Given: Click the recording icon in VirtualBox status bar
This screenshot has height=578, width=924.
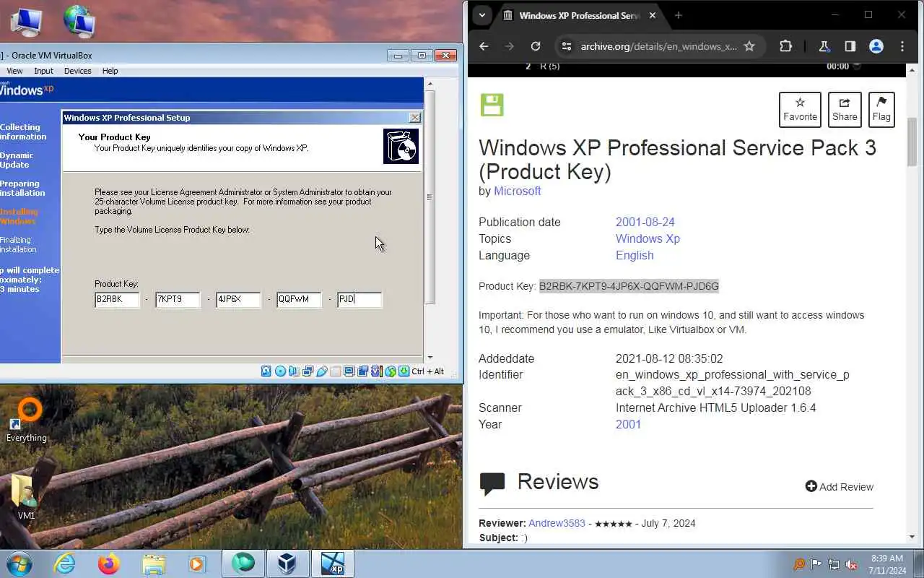Looking at the screenshot, I should pyautogui.click(x=362, y=371).
